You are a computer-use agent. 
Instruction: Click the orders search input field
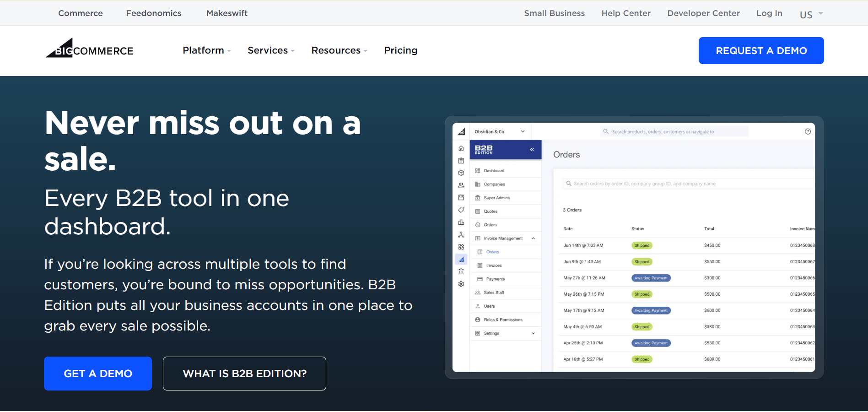point(663,183)
